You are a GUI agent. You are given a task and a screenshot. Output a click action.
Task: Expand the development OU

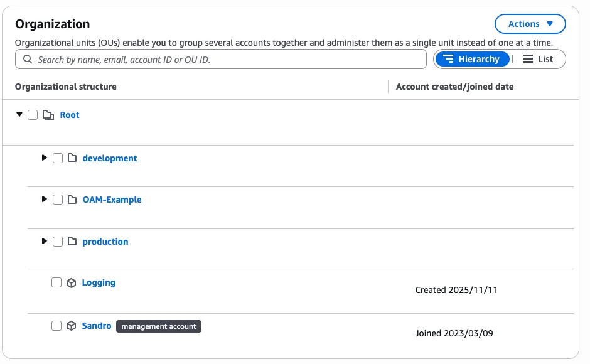(x=44, y=158)
